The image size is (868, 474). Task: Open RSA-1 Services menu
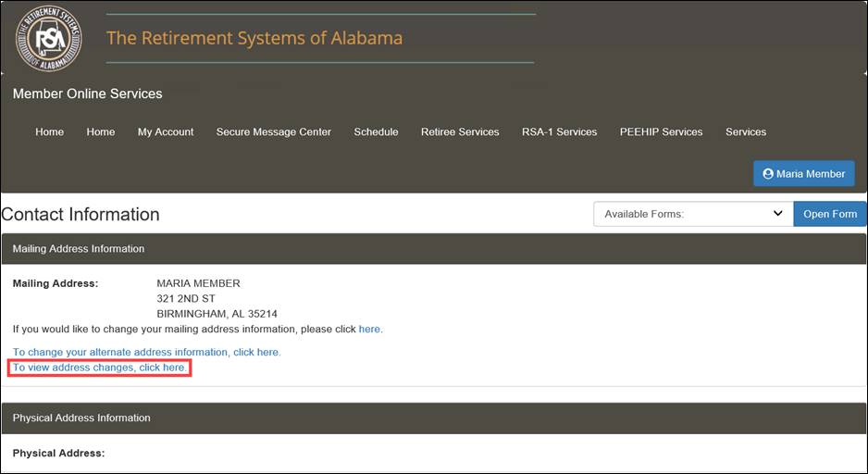(559, 131)
